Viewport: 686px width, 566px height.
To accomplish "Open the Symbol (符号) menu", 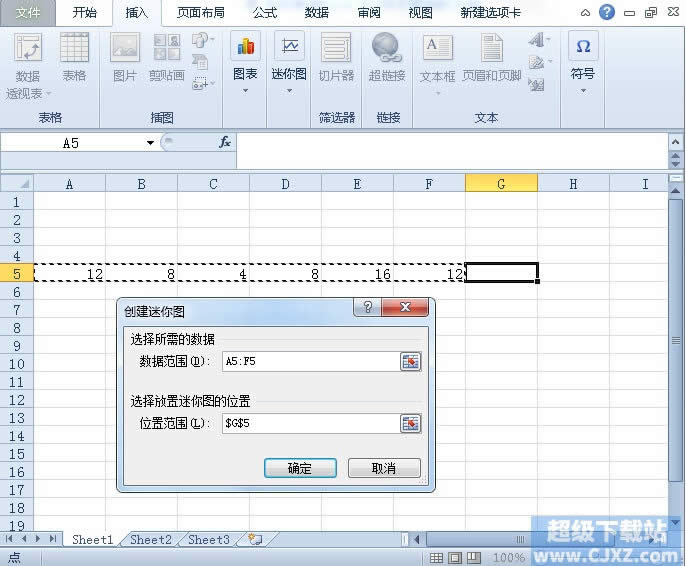I will [583, 62].
